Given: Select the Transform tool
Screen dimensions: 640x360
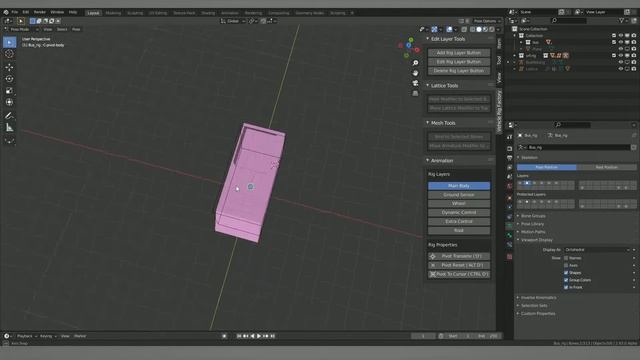Looking at the screenshot, I should pos(9,102).
